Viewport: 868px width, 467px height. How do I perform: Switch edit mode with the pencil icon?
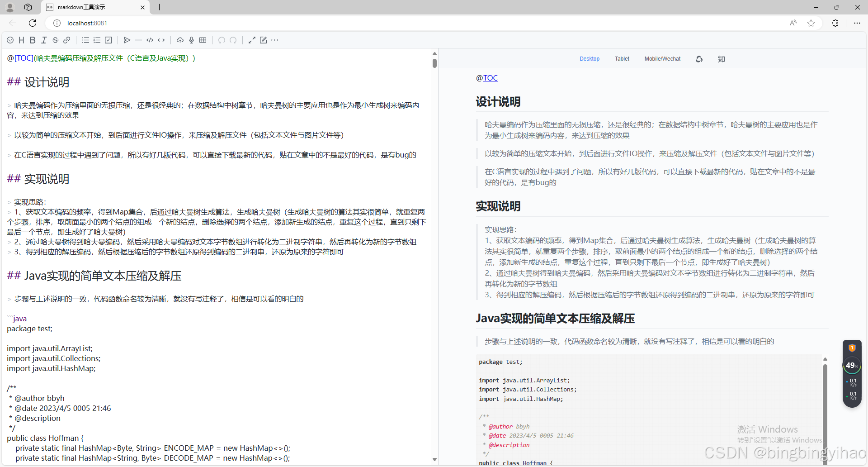click(264, 40)
